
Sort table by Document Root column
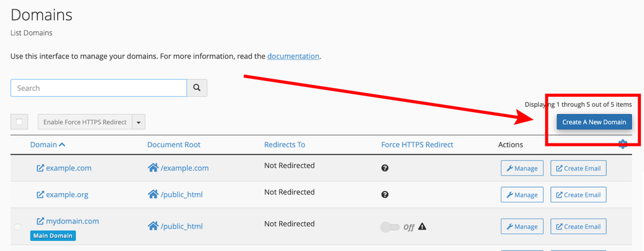click(x=174, y=145)
